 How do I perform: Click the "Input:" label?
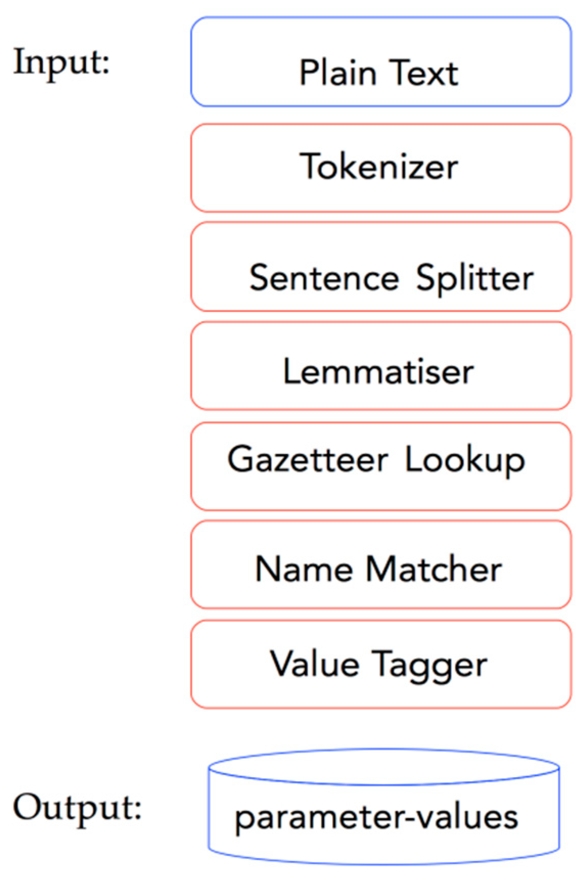[x=61, y=62]
